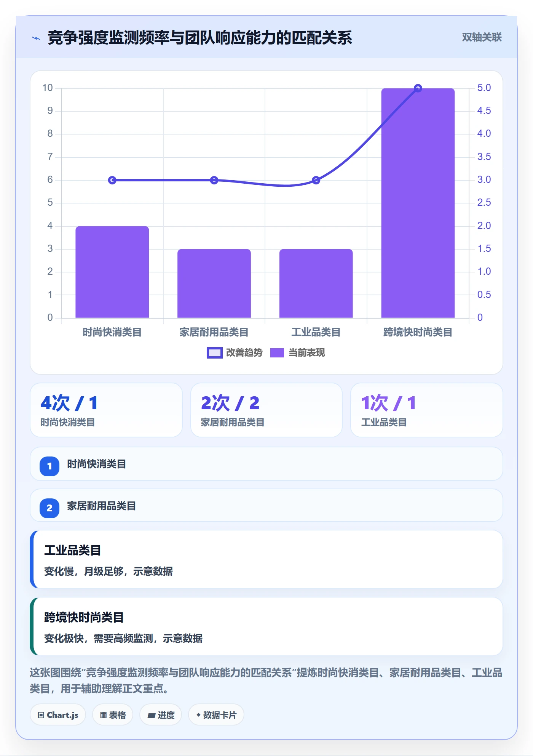
Task: Click the 跨境快时尚类目 x-axis label
Action: (x=418, y=332)
